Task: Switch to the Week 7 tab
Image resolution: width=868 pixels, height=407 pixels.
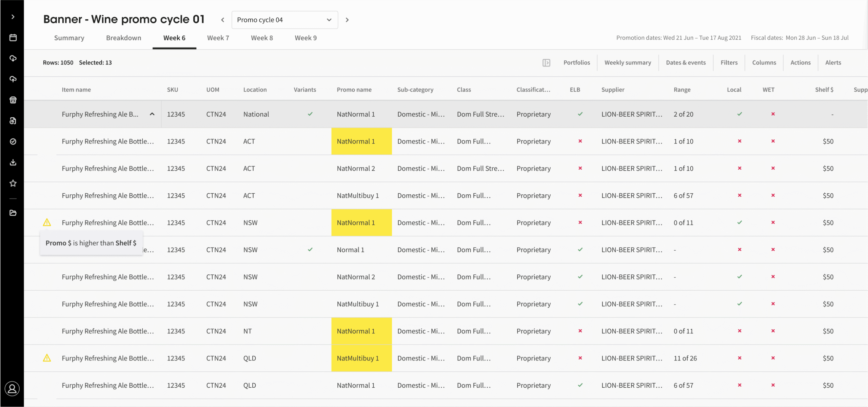Action: click(x=218, y=38)
